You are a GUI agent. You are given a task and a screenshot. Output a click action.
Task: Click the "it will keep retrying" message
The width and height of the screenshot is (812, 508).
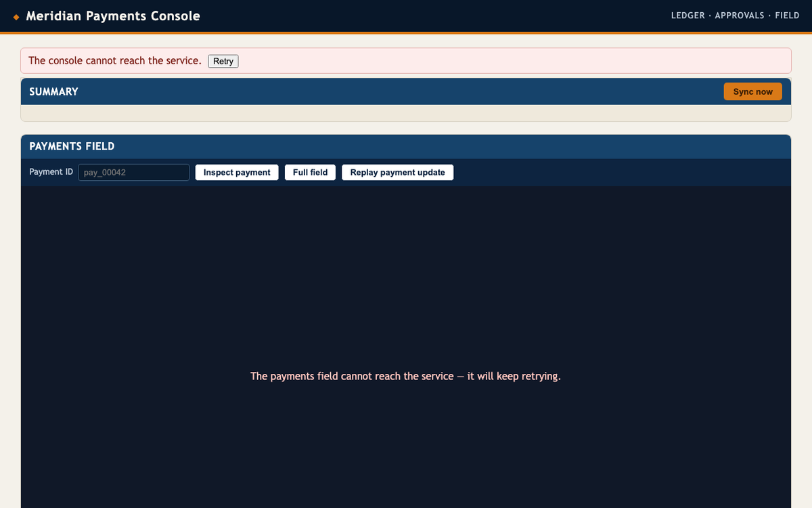tap(405, 376)
